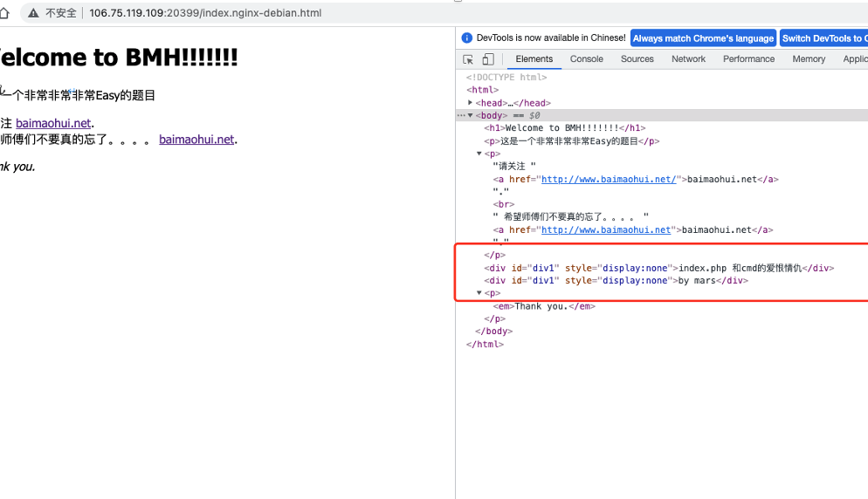The width and height of the screenshot is (868, 499).
Task: Switch to the Elements tab
Action: pyautogui.click(x=534, y=58)
